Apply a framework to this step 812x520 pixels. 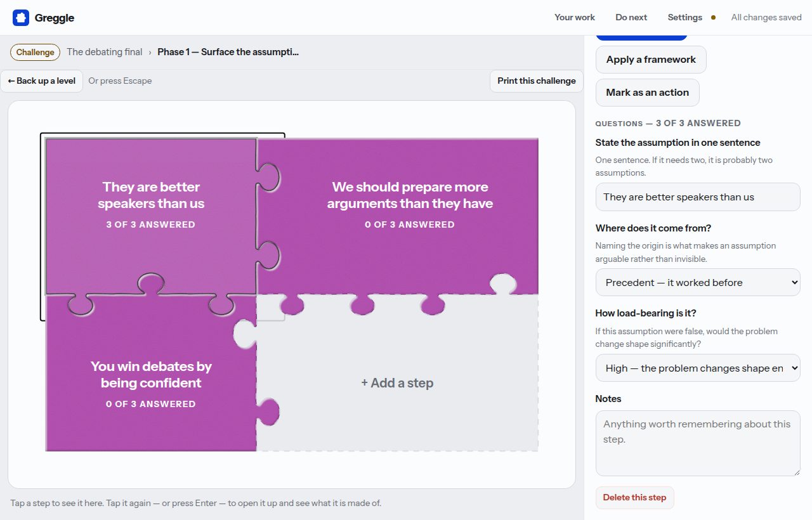(x=651, y=60)
